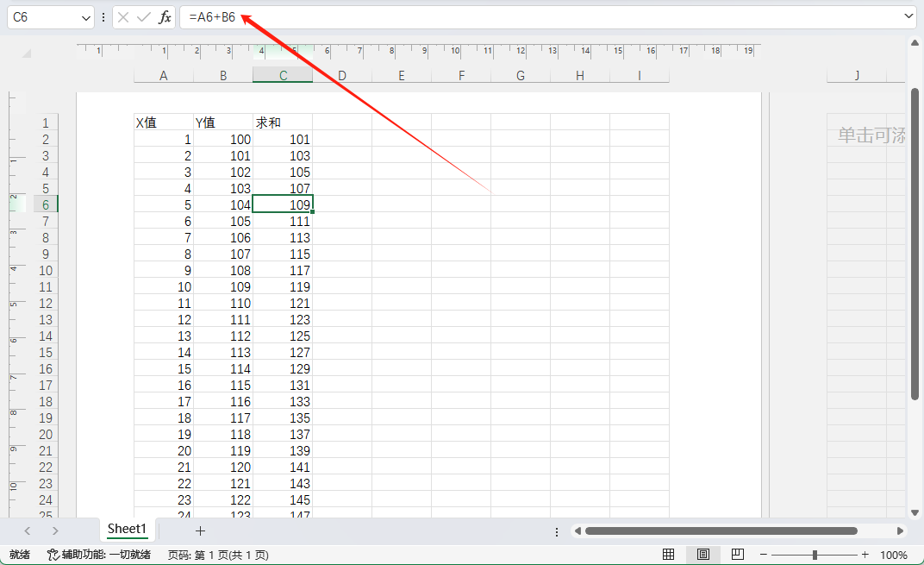Open the accessibility checker in the status bar

[x=99, y=555]
